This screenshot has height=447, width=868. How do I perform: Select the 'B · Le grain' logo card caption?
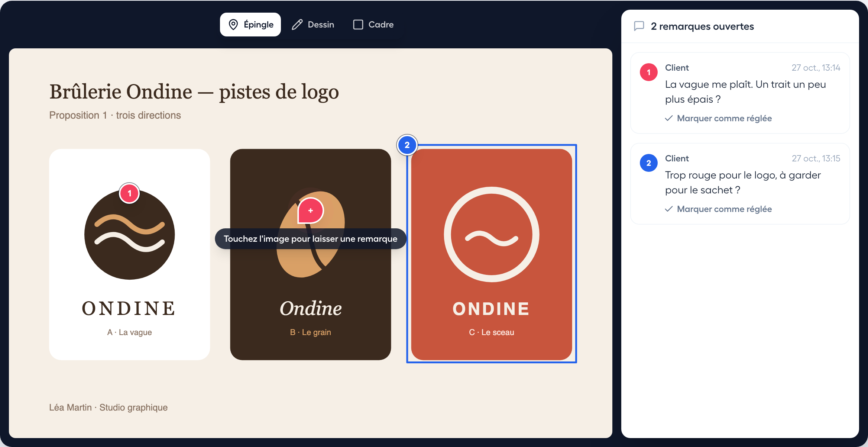(311, 332)
